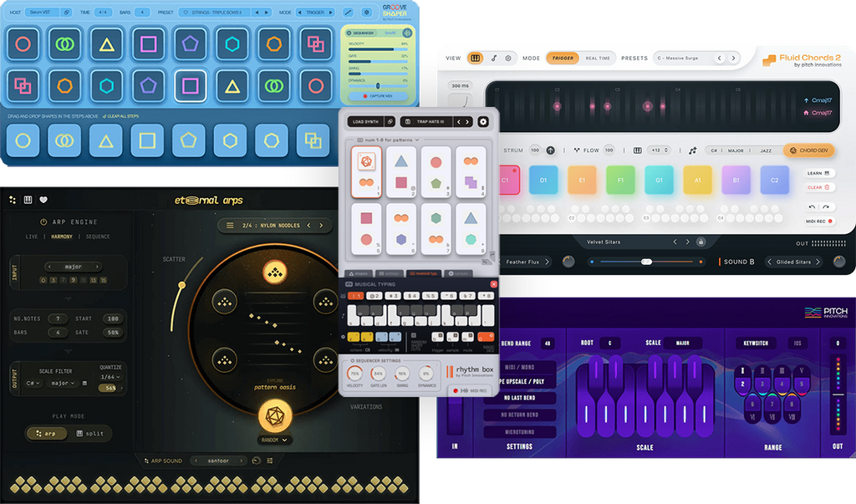Toggle MIDI Rec in Rhythm Box
Image resolution: width=856 pixels, height=504 pixels.
pos(471,390)
